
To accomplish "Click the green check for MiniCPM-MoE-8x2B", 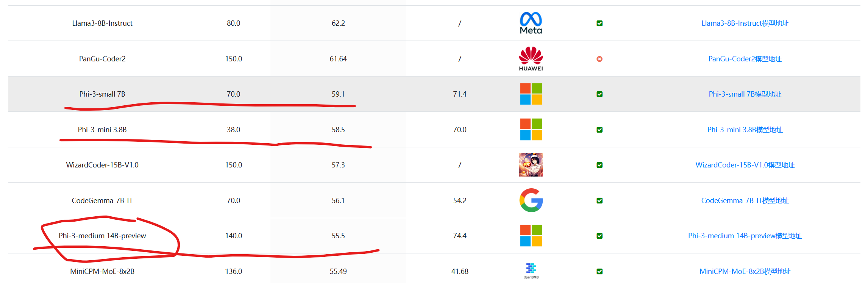I will click(599, 271).
